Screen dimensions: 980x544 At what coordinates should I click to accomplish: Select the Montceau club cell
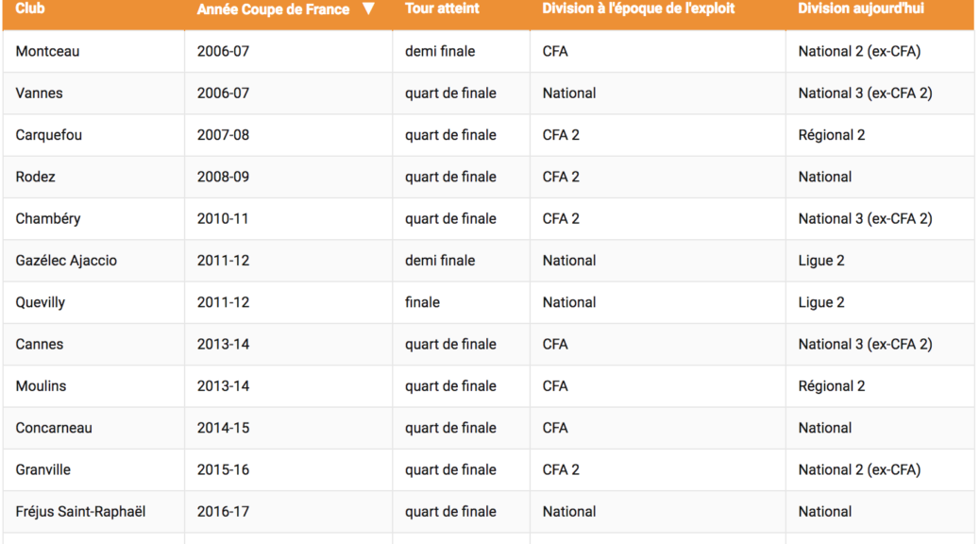47,51
